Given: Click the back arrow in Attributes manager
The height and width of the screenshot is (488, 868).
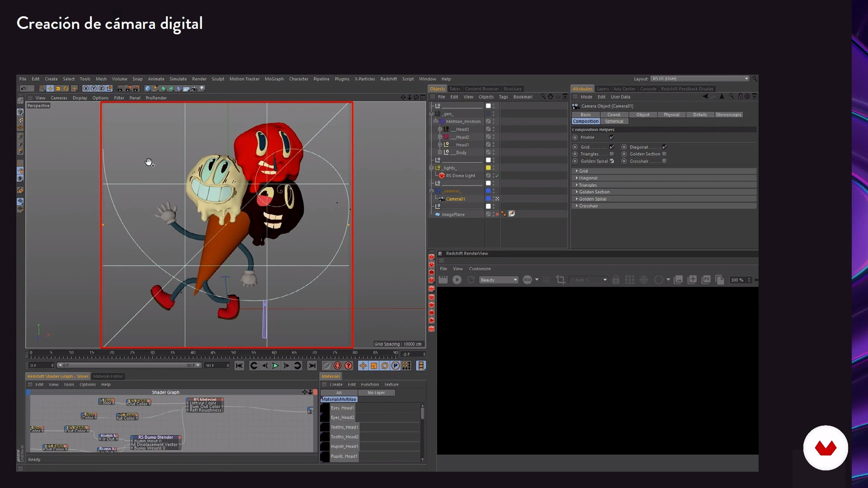Looking at the screenshot, I should 705,96.
